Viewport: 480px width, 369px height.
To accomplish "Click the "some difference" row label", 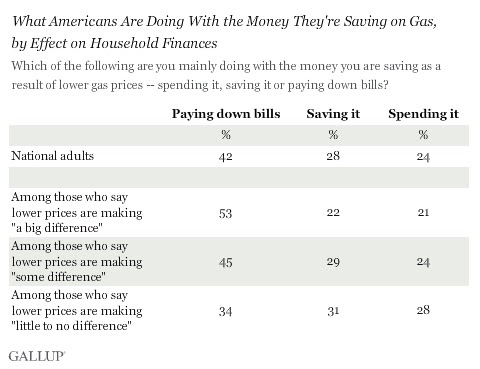I will click(77, 262).
